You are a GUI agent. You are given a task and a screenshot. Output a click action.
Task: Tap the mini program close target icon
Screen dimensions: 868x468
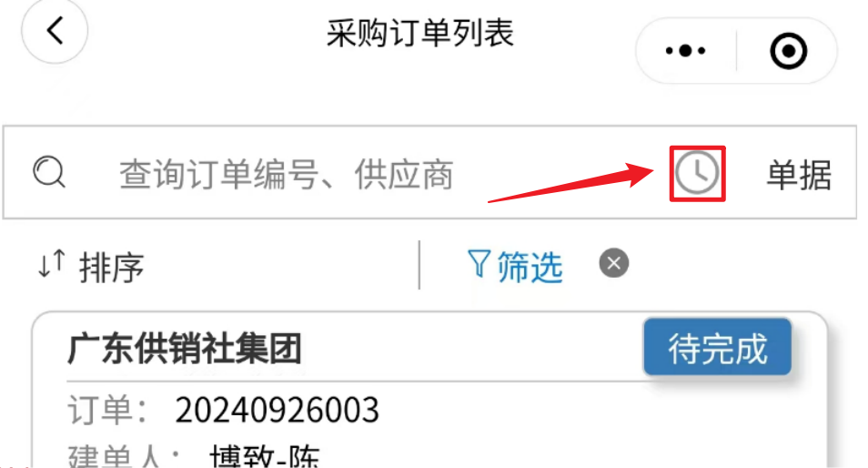[x=788, y=51]
